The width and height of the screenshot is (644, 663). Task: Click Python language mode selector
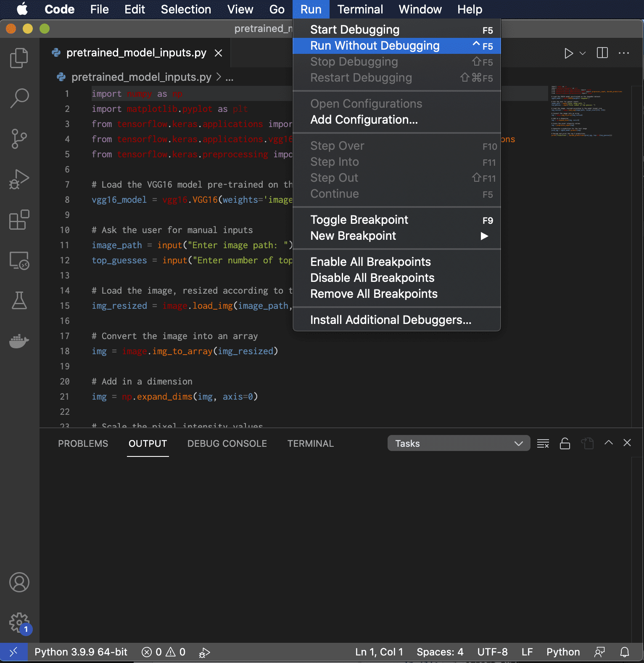tap(563, 652)
